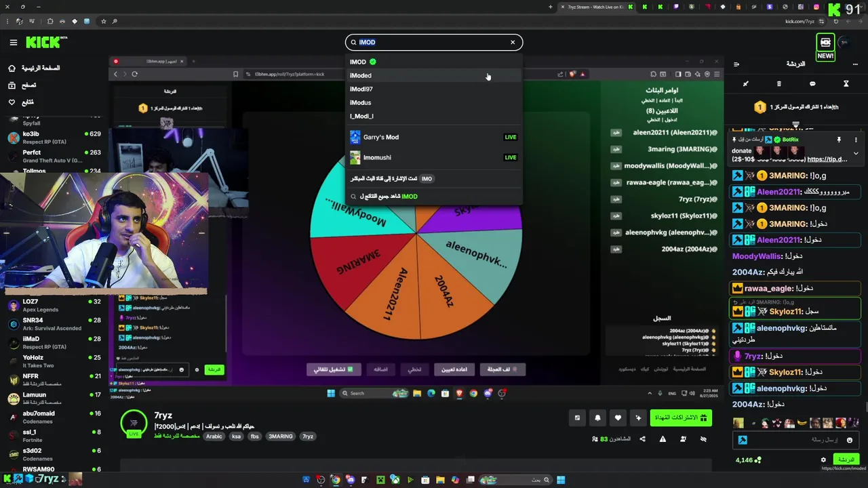Click the user add icon under stream
This screenshot has height=488, width=868.
[683, 439]
